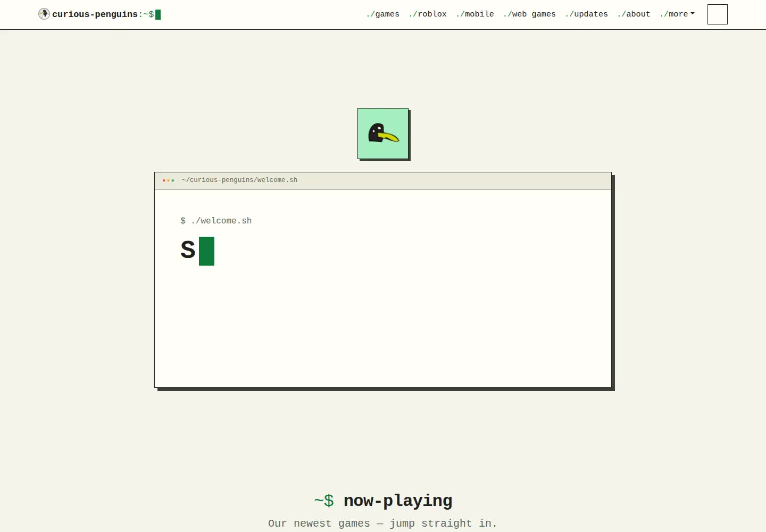Open the ./updates page
766x532 pixels.
586,14
